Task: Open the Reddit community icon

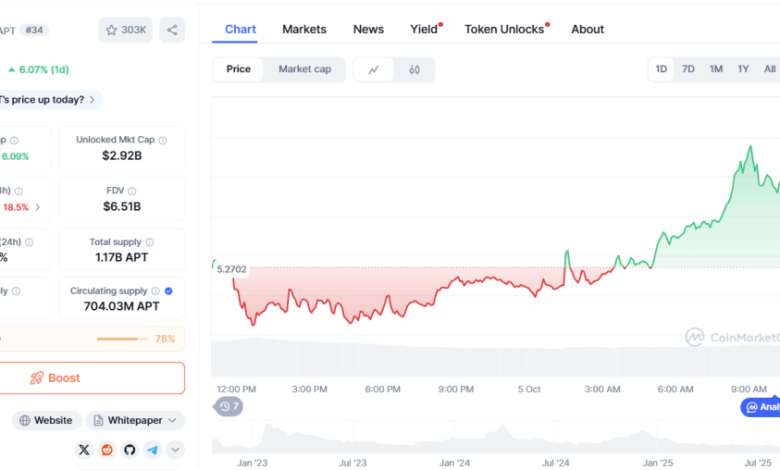Action: click(106, 450)
